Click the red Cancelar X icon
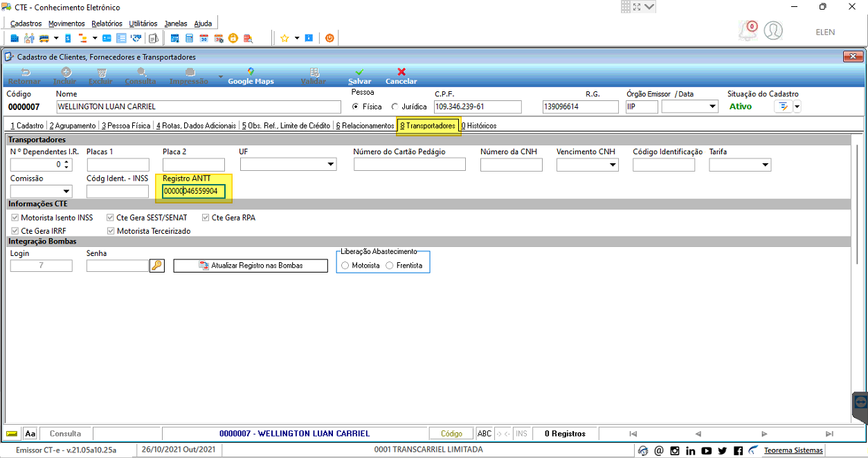868x458 pixels. point(401,72)
